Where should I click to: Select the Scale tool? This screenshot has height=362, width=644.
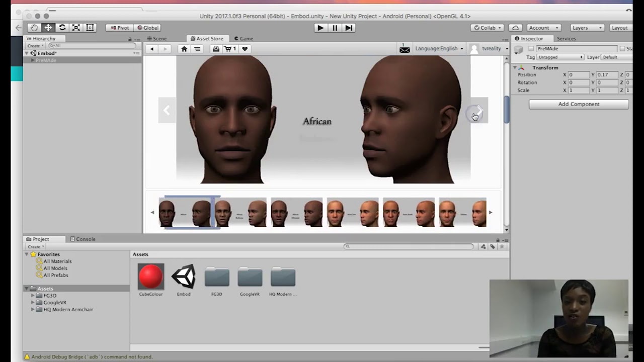pos(76,28)
